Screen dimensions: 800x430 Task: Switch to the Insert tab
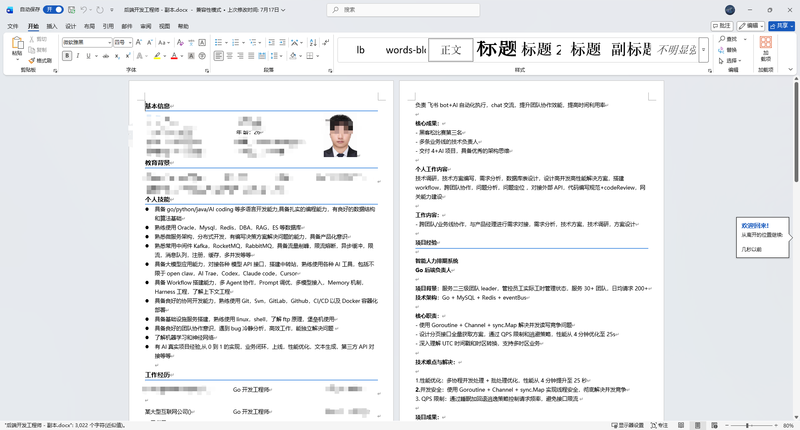52,26
